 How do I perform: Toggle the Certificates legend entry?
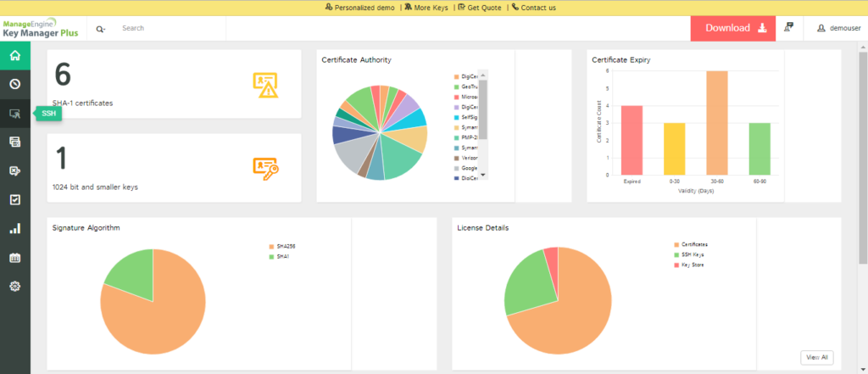click(691, 244)
